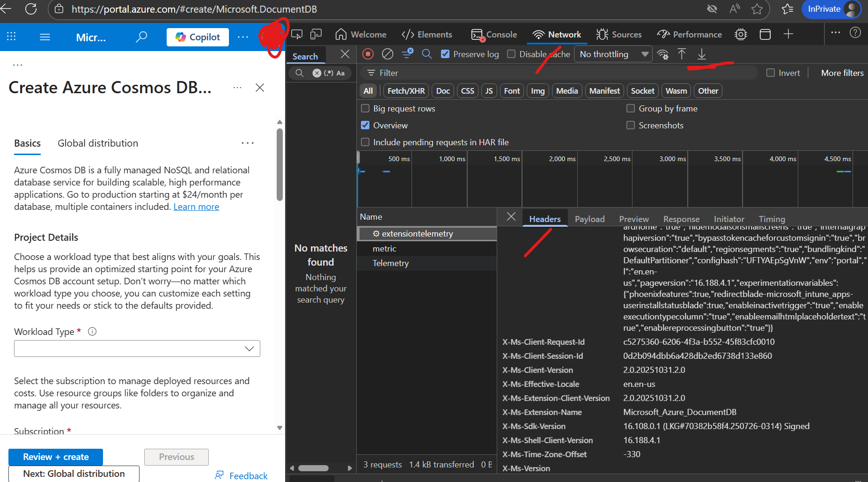Export HAR file with download arrow

(701, 54)
